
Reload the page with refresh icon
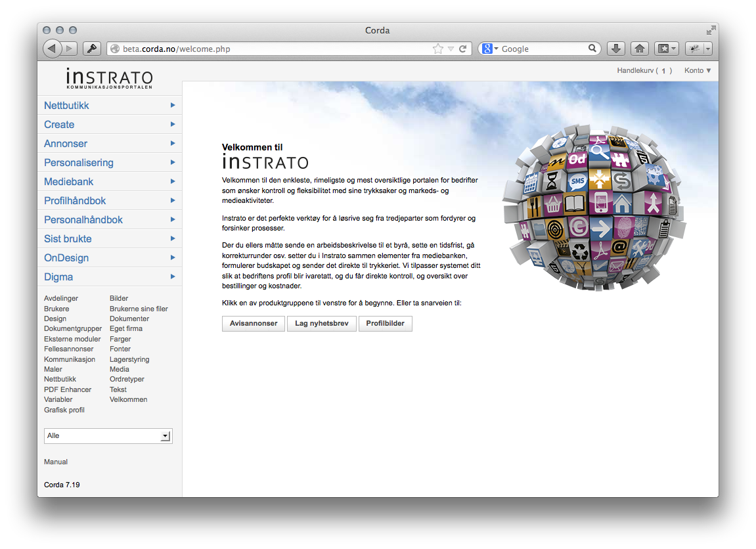(x=462, y=49)
